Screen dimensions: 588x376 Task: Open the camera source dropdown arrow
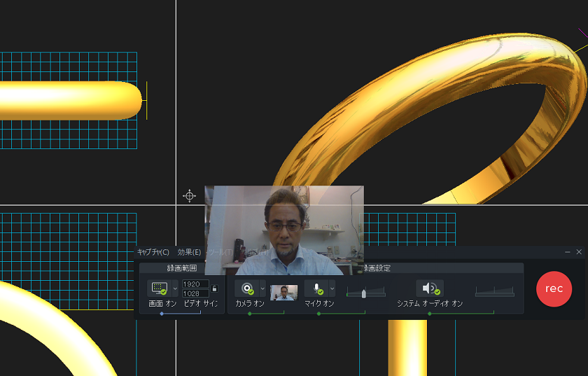click(263, 288)
